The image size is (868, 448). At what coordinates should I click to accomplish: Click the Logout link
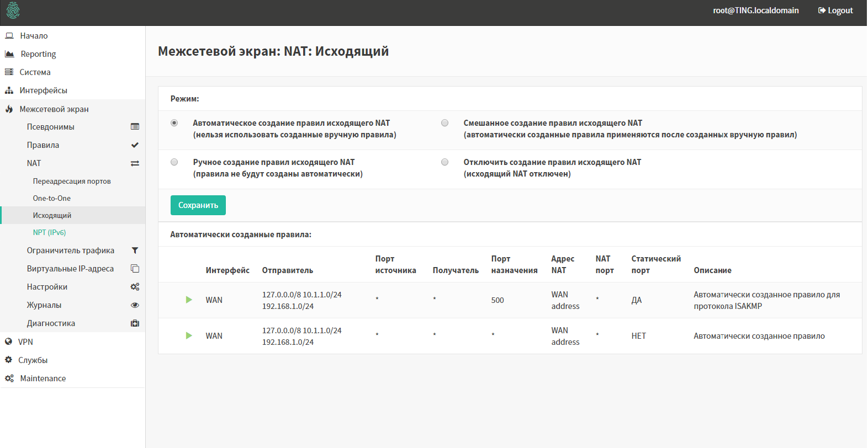tap(835, 10)
